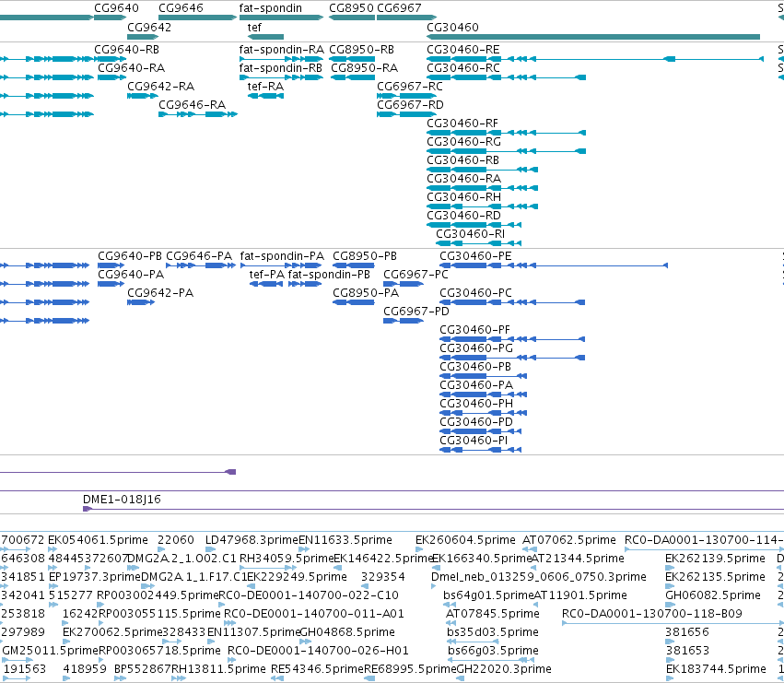The width and height of the screenshot is (784, 683).
Task: Select the CG9640-RA transcript label
Action: (x=131, y=67)
